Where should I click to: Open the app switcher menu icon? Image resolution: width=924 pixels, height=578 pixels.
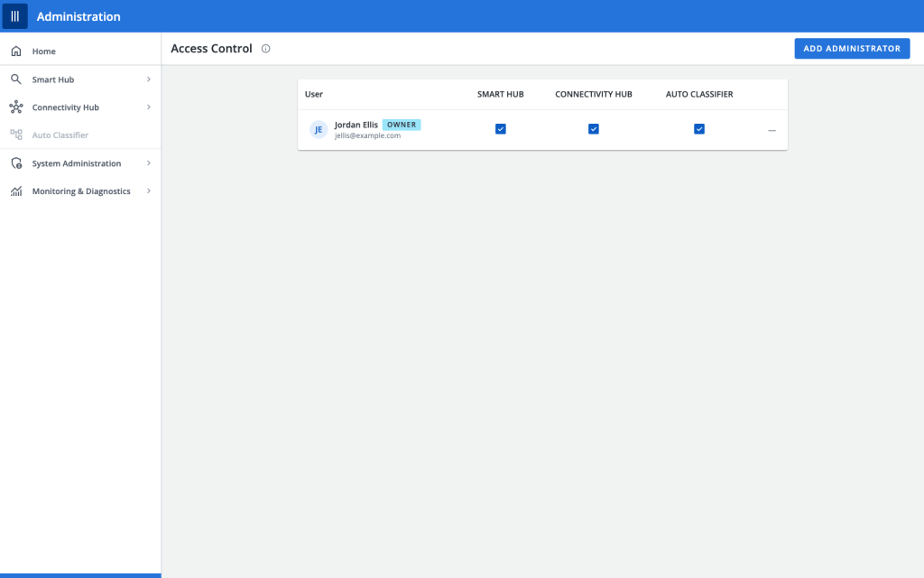click(15, 16)
